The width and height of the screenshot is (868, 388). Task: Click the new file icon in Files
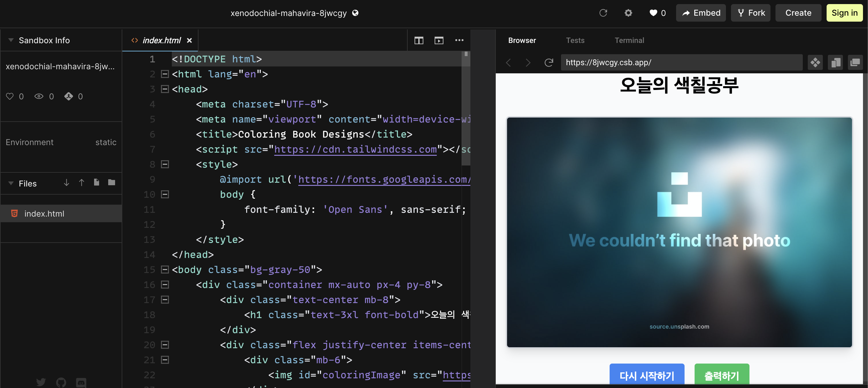[96, 182]
